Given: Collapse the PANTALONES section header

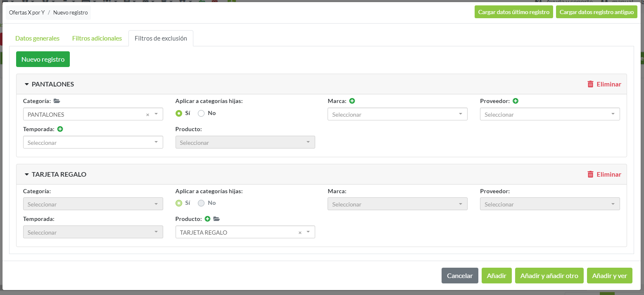Looking at the screenshot, I should click(49, 84).
